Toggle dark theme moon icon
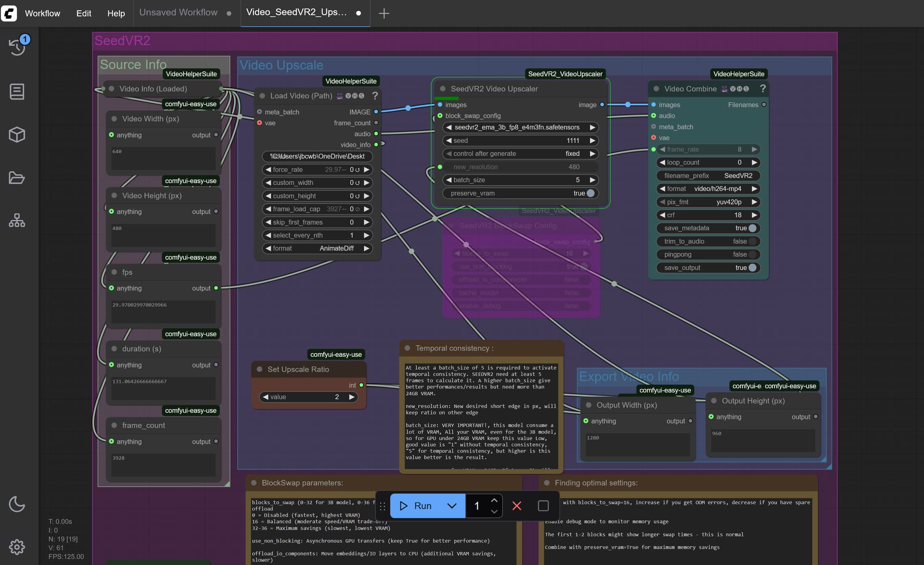 17,504
